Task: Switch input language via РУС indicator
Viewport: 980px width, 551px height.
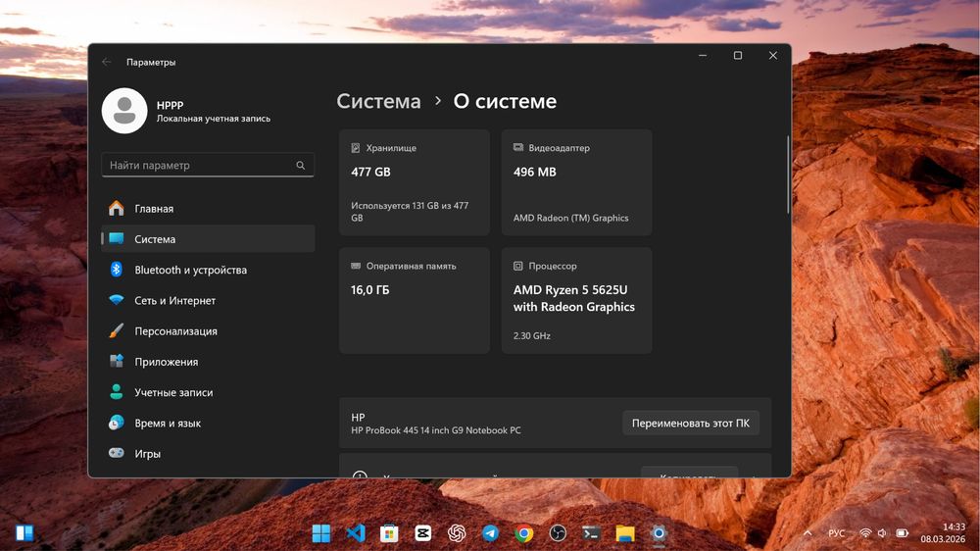Action: (836, 533)
